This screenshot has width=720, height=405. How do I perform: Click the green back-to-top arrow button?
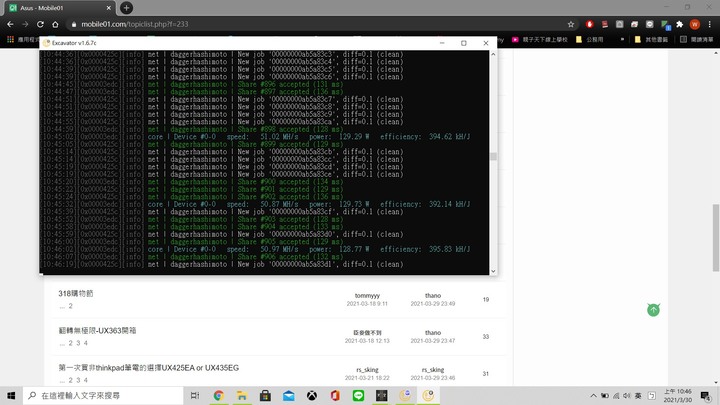click(x=653, y=310)
